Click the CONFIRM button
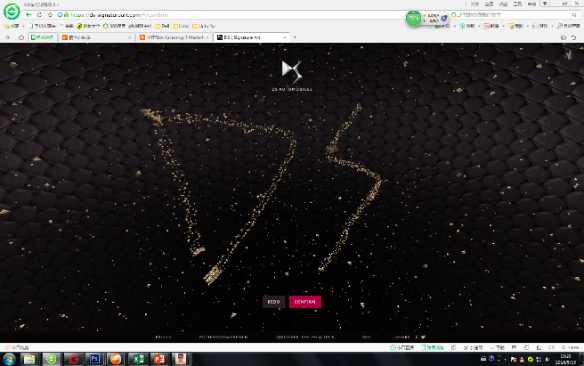The image size is (584, 366). click(x=305, y=302)
